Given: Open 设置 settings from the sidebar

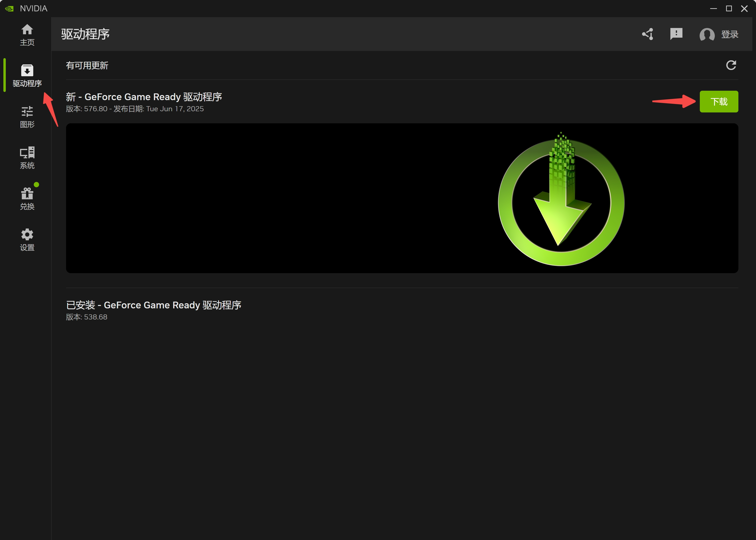Looking at the screenshot, I should [x=27, y=240].
